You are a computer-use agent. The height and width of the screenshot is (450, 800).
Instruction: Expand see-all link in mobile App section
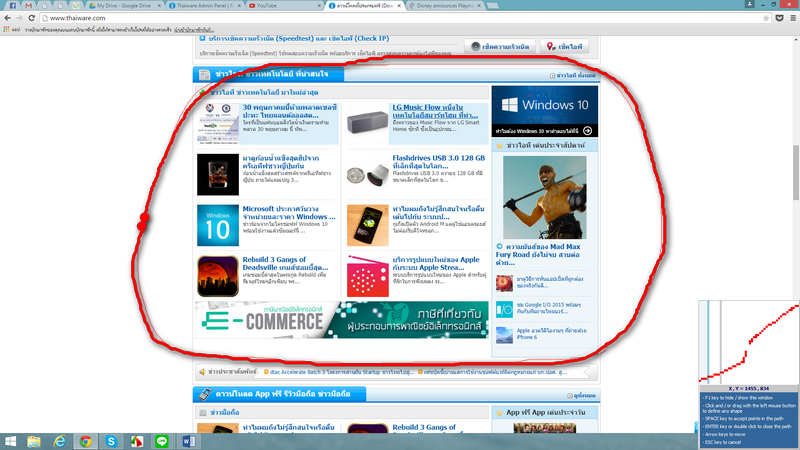581,395
